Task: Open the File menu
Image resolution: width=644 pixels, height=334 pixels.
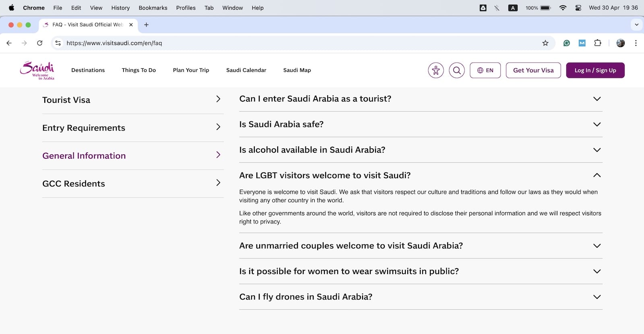Action: (x=58, y=8)
